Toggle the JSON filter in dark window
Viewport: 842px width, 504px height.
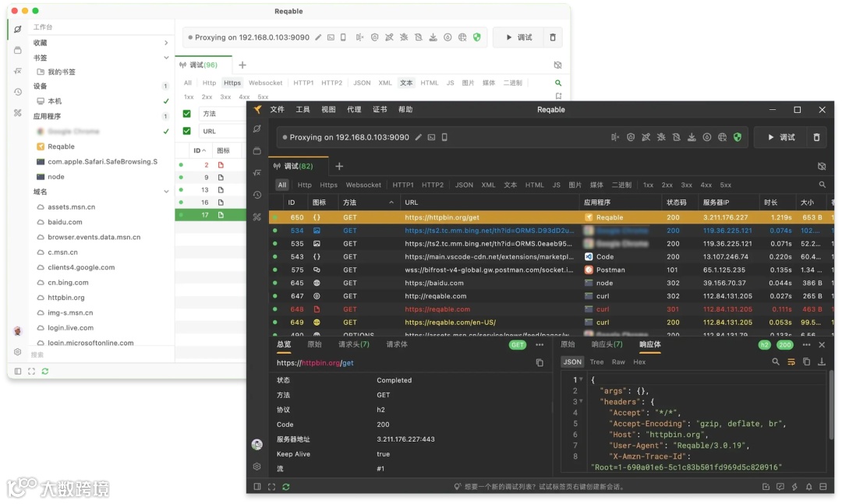(464, 185)
